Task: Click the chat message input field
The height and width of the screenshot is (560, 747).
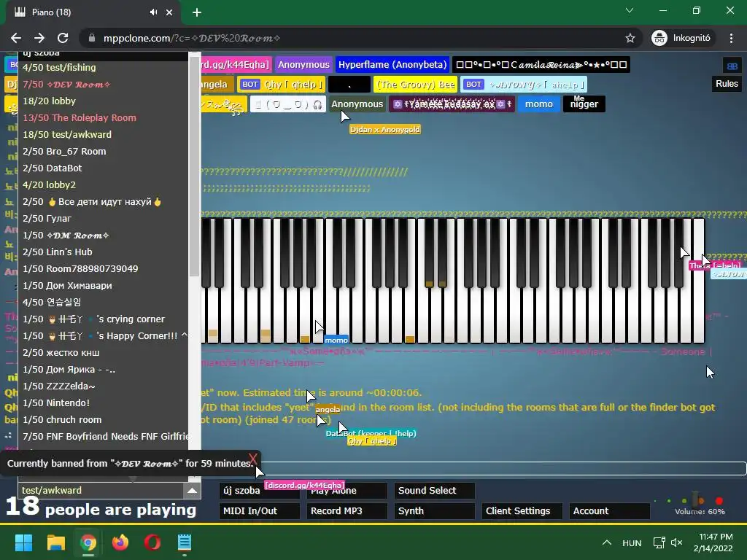Action: tap(504, 468)
